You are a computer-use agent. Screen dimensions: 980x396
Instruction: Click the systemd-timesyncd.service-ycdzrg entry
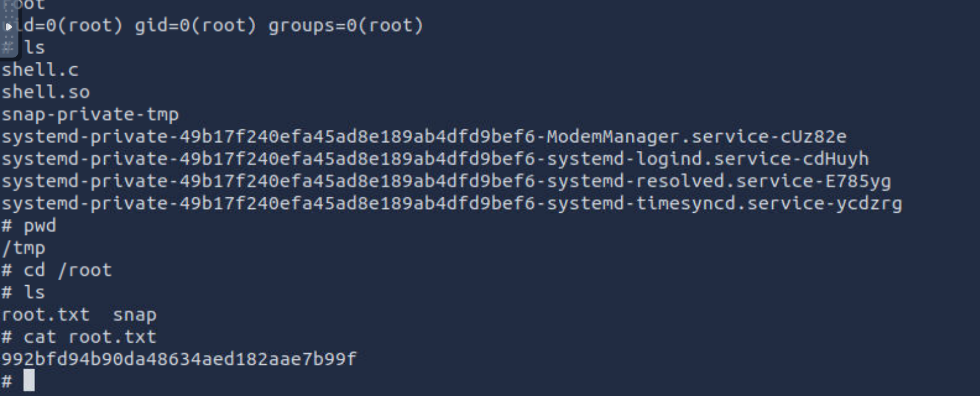452,203
